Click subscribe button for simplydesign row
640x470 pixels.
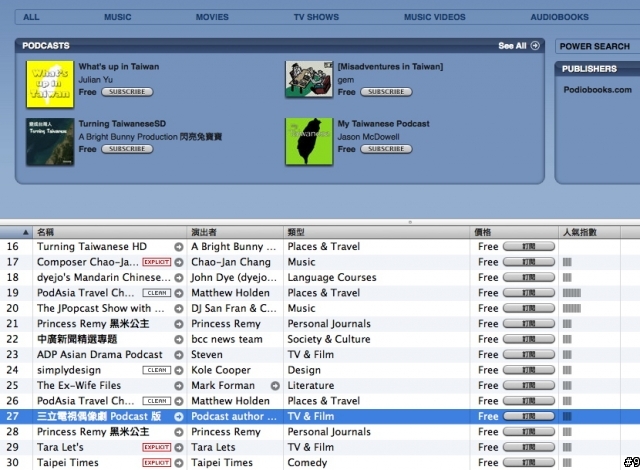(529, 370)
